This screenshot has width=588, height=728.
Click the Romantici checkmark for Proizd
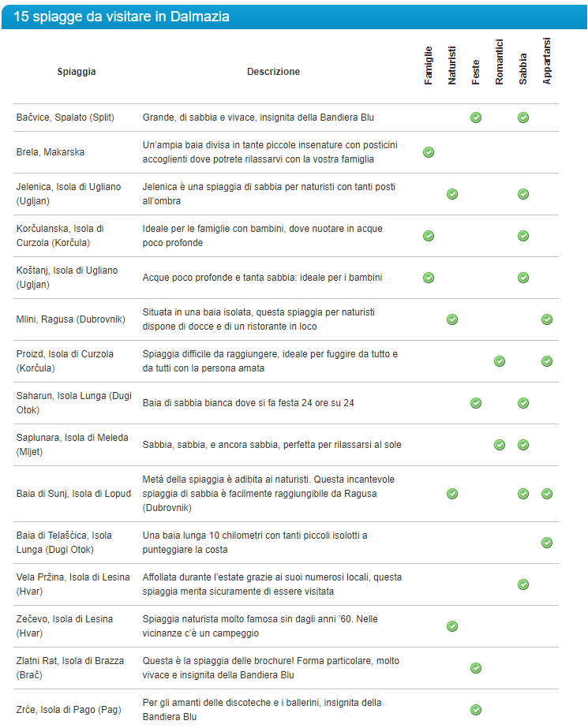[500, 361]
